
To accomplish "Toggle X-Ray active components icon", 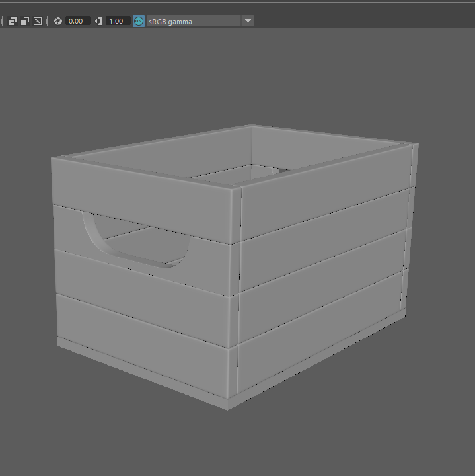I will pyautogui.click(x=25, y=21).
